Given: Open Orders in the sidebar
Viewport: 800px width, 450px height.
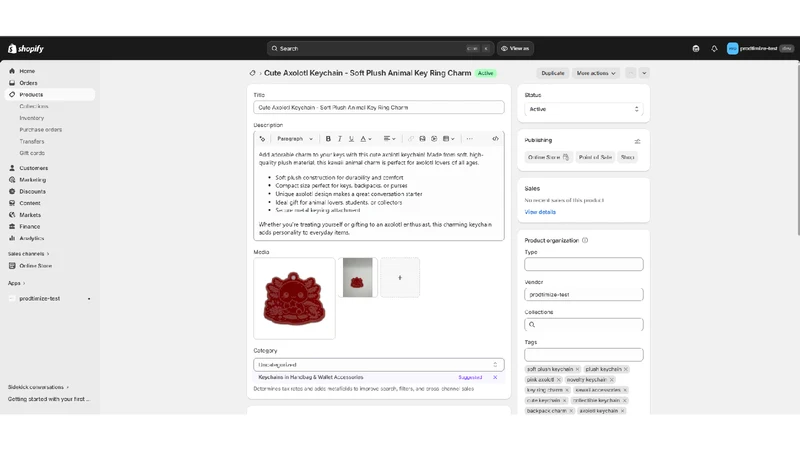Looking at the screenshot, I should pyautogui.click(x=28, y=83).
